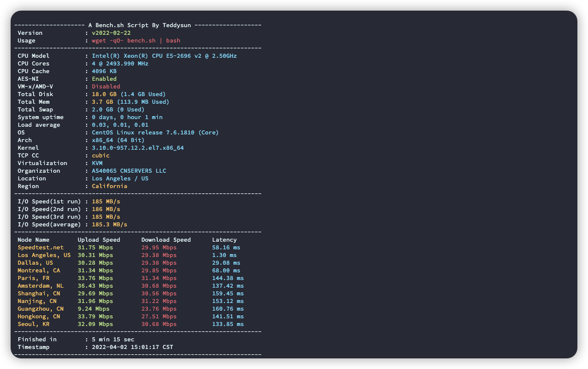Click the AES-NI Enabled value
The width and height of the screenshot is (588, 369).
tap(104, 79)
